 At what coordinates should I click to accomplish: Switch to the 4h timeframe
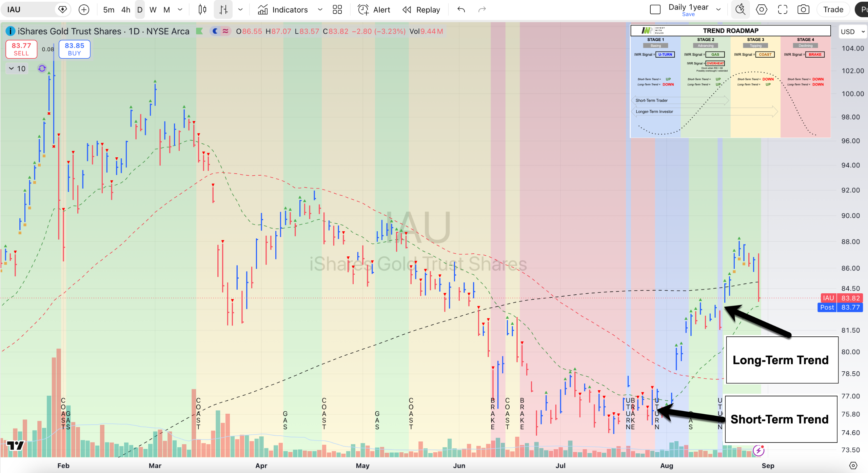pos(126,9)
